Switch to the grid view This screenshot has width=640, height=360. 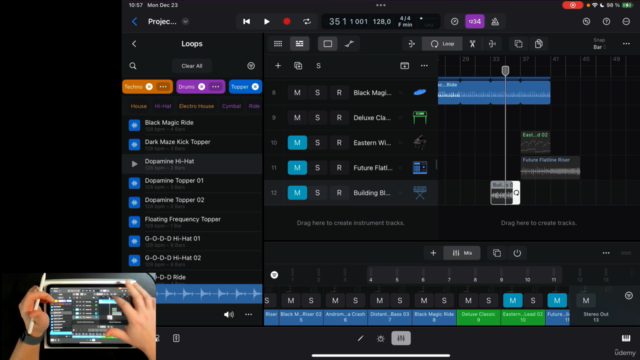[x=278, y=44]
